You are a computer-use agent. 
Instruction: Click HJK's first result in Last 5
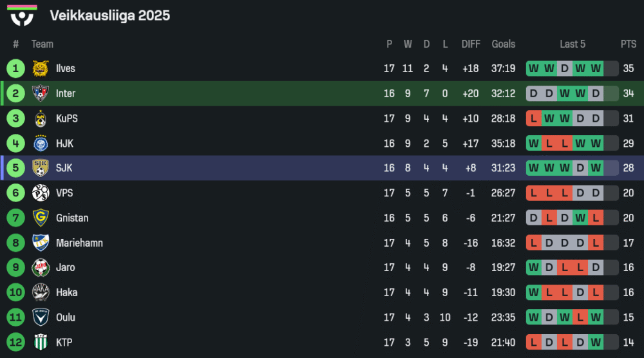pos(534,144)
